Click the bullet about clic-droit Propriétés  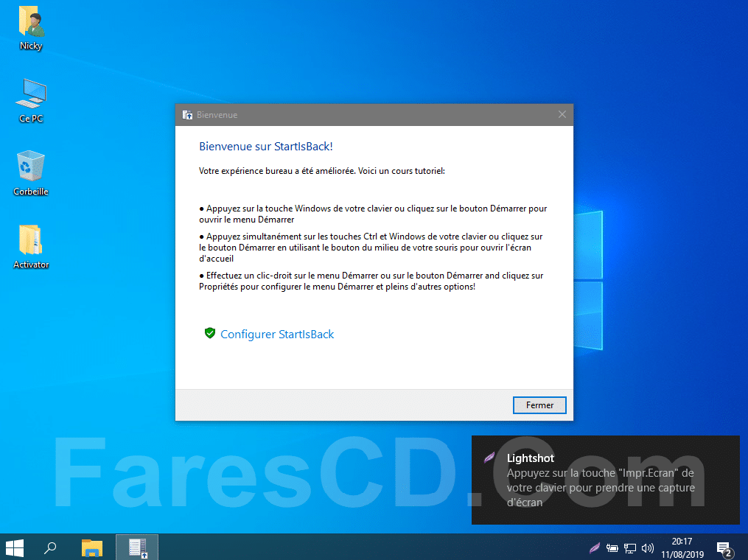(371, 281)
